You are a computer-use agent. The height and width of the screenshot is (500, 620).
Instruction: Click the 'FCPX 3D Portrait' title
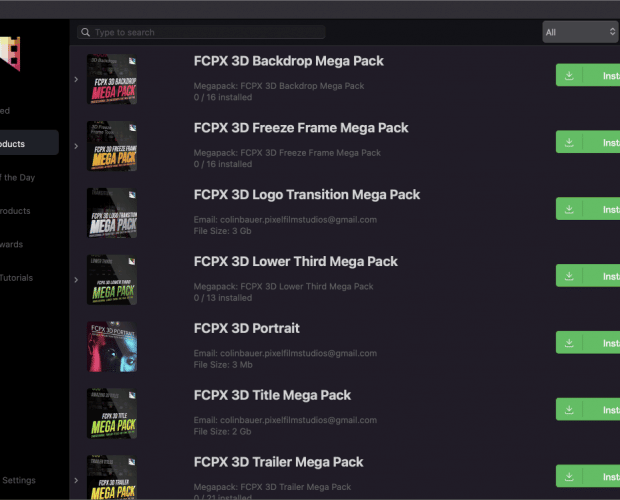[247, 328]
